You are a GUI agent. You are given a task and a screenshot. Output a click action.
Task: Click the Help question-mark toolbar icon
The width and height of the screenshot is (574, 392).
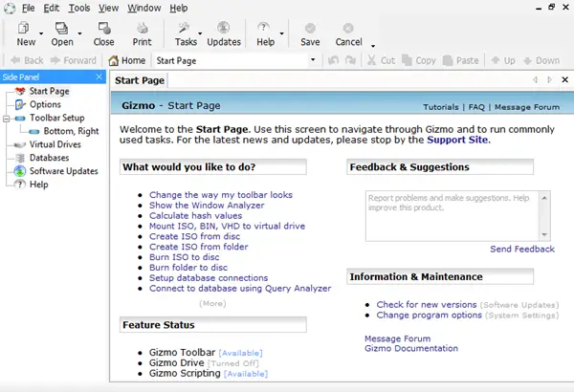[263, 28]
